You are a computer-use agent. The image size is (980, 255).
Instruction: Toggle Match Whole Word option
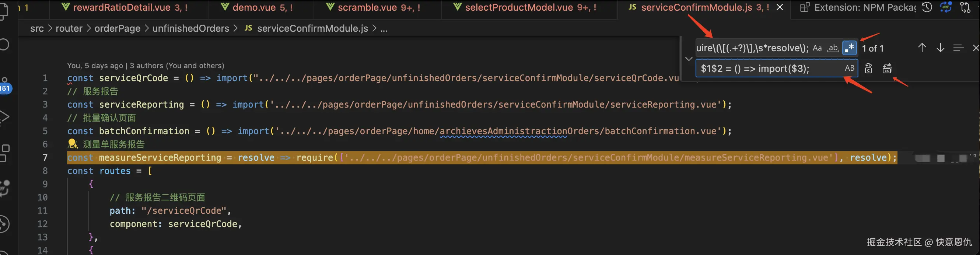[x=833, y=48]
